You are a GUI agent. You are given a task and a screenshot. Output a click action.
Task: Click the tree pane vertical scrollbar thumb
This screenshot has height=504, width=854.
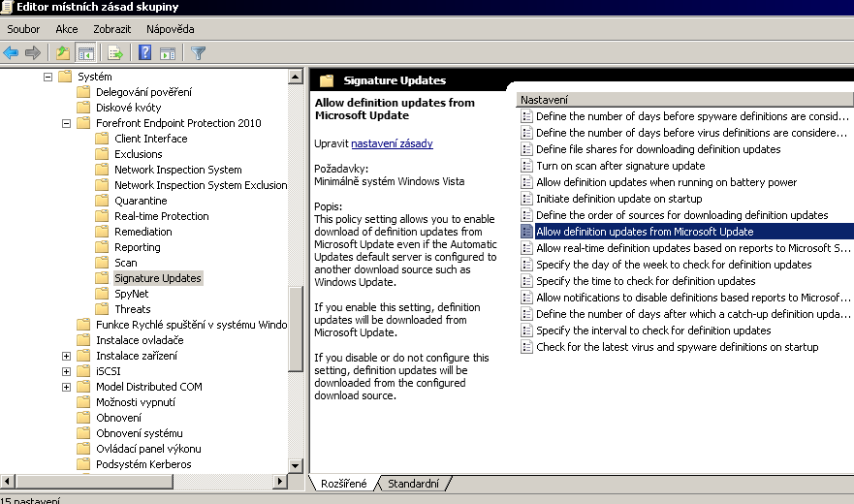296,330
